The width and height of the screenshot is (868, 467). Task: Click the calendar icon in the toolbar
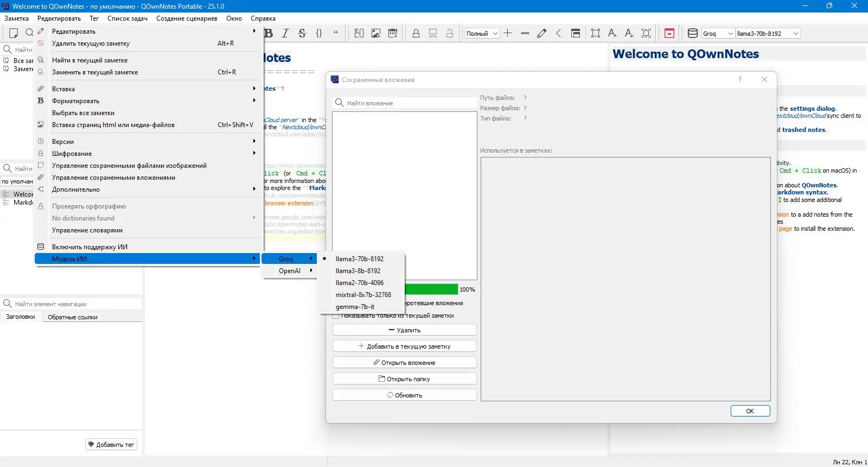tap(393, 33)
